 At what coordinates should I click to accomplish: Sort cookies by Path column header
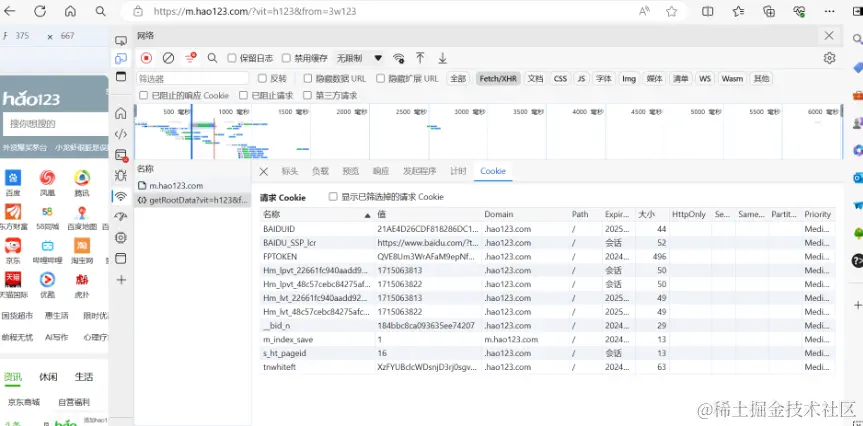(585, 215)
